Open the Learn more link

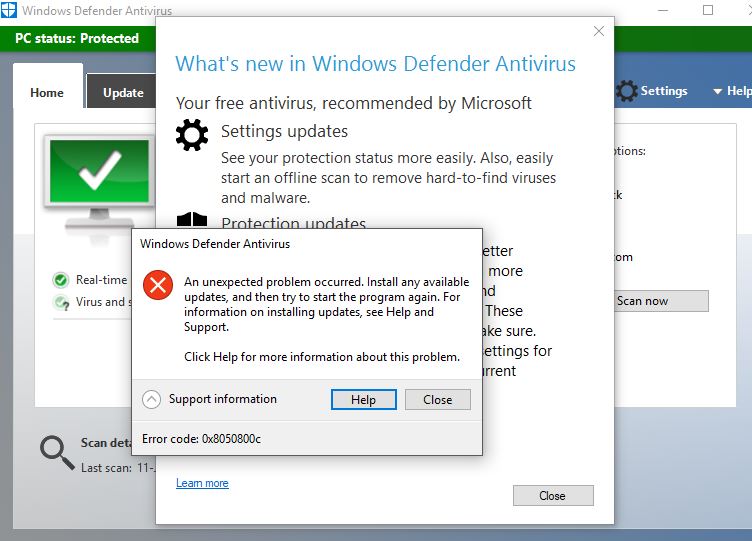tap(202, 483)
